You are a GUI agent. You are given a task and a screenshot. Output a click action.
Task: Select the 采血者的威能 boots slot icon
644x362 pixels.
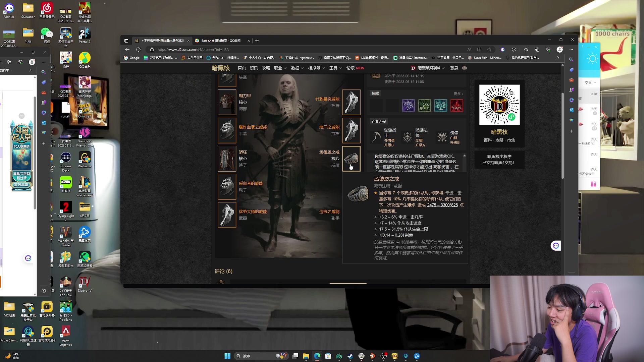tap(227, 187)
